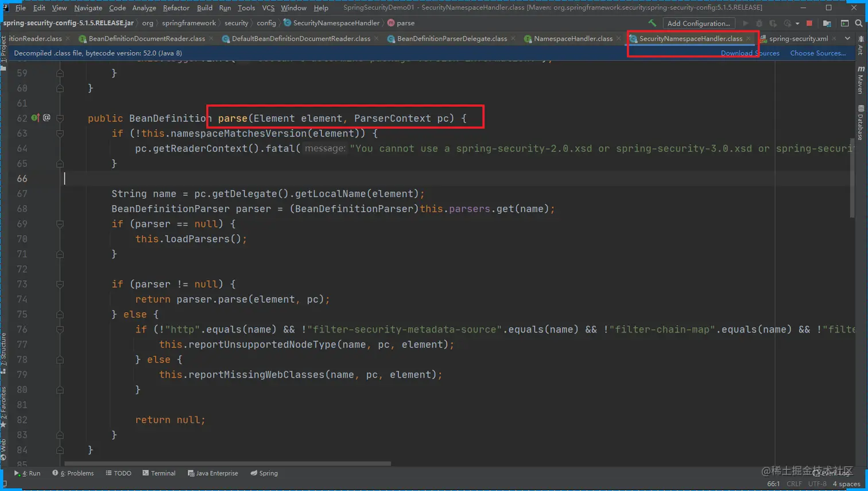Open the TODO tool window
This screenshot has width=868, height=491.
tap(118, 473)
